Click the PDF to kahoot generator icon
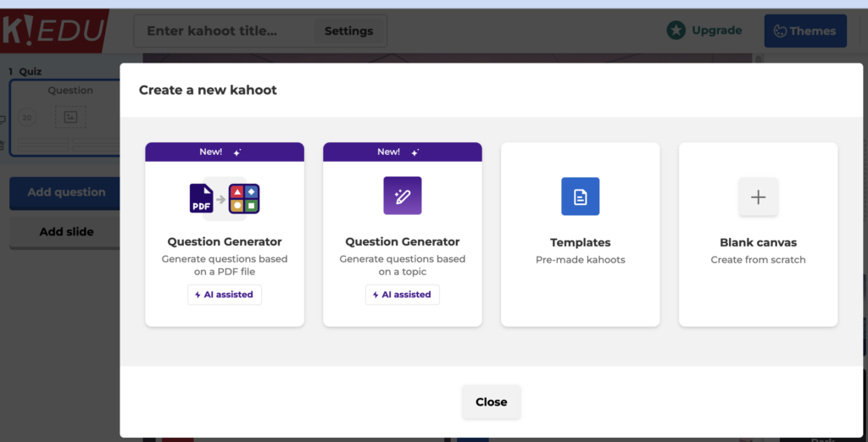Image resolution: width=868 pixels, height=442 pixels. [225, 199]
